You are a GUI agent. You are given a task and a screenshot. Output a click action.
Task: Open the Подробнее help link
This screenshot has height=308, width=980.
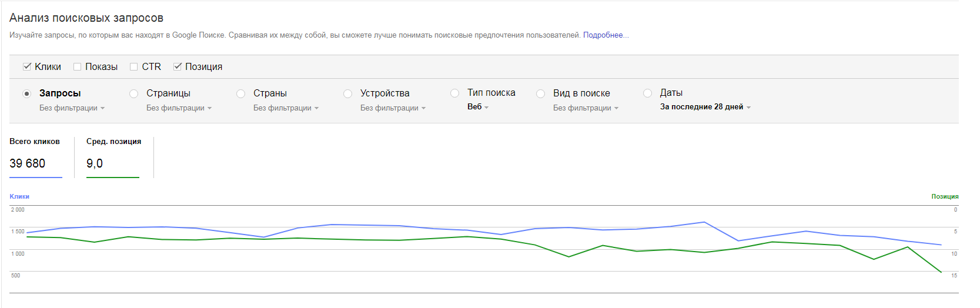pyautogui.click(x=606, y=35)
